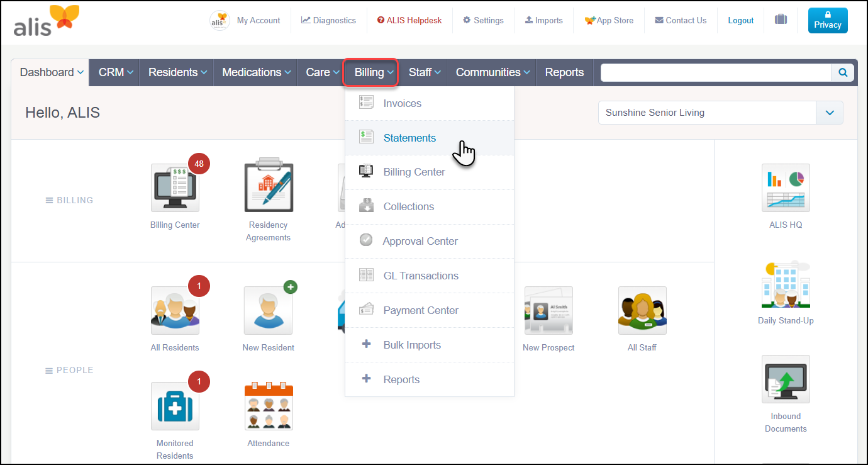Click the GL Transactions ledger icon
Image resolution: width=868 pixels, height=465 pixels.
pos(366,275)
